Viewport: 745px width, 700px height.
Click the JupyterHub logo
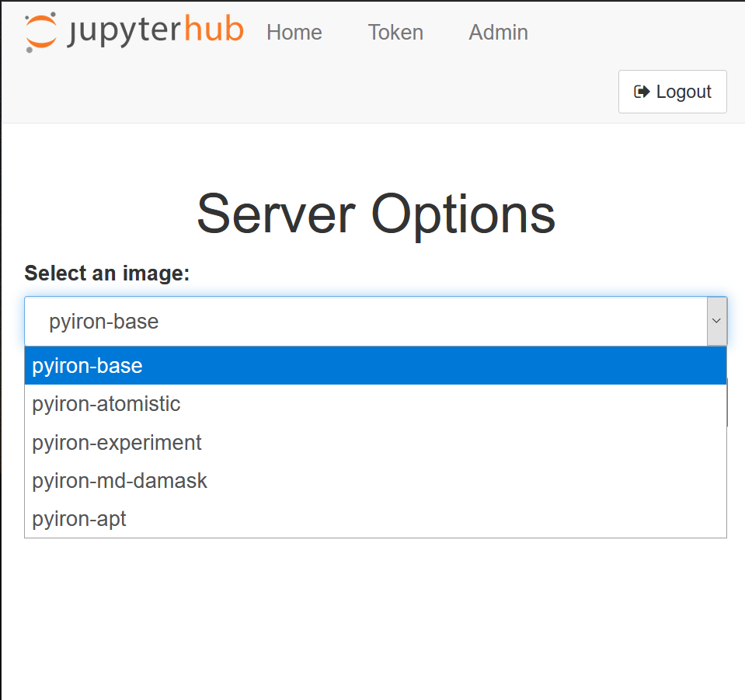134,32
